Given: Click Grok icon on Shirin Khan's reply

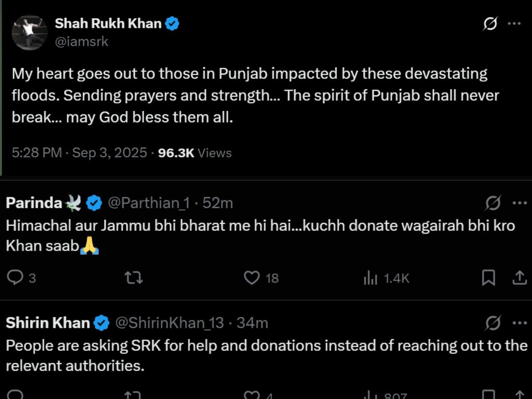Looking at the screenshot, I should (493, 323).
